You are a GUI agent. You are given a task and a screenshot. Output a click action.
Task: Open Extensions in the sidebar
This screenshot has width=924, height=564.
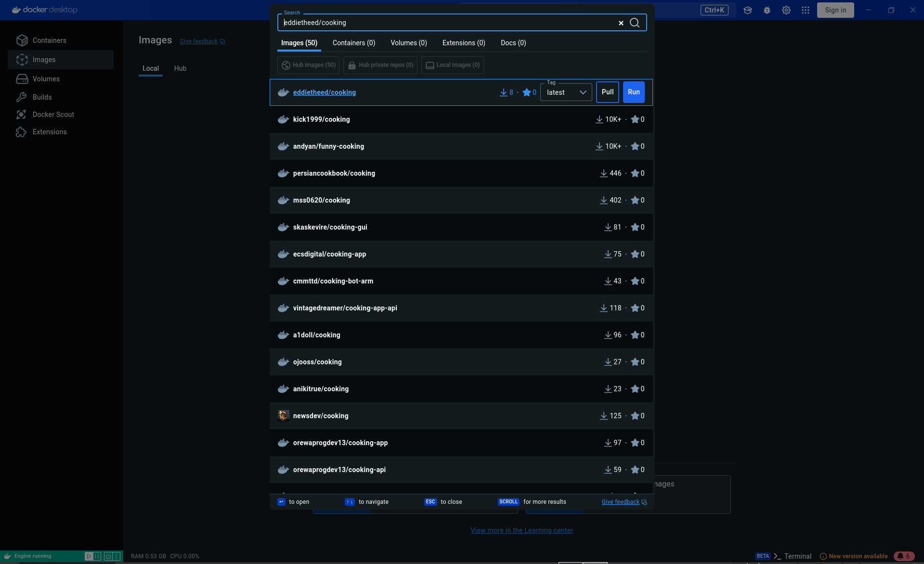[61, 132]
